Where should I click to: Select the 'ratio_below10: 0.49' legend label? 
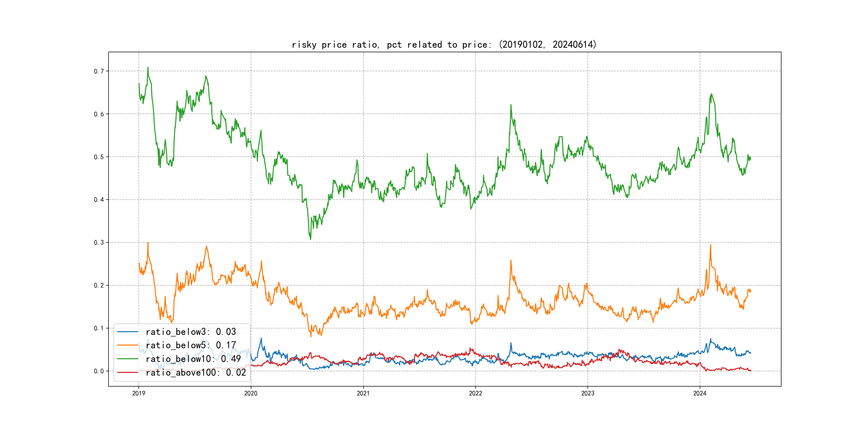click(193, 359)
